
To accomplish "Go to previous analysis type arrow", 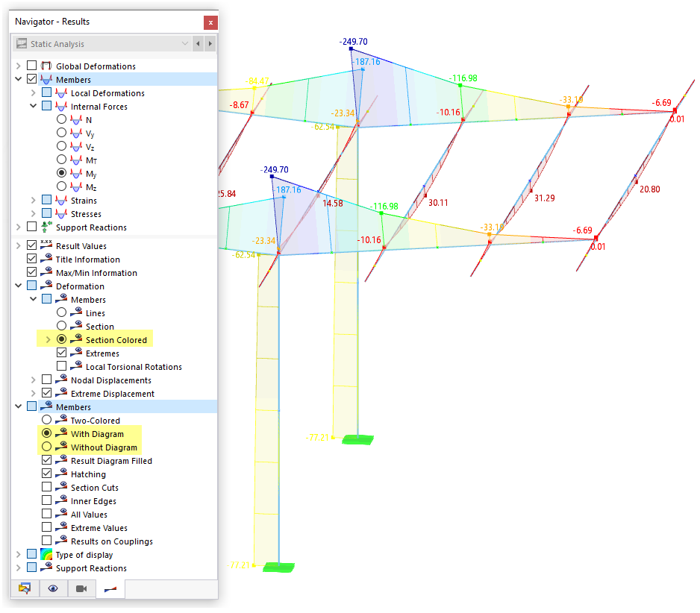I will coord(199,44).
